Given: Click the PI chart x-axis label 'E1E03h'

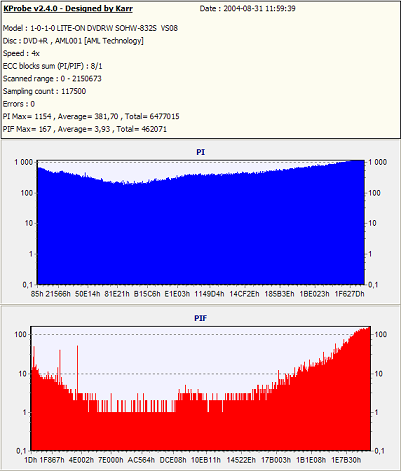Looking at the screenshot, I should coord(177,294).
